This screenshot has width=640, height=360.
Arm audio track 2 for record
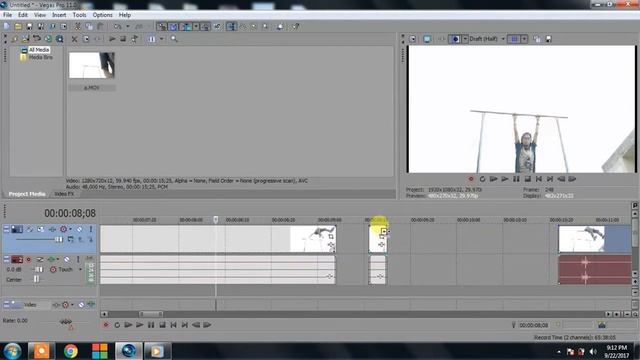click(x=29, y=260)
